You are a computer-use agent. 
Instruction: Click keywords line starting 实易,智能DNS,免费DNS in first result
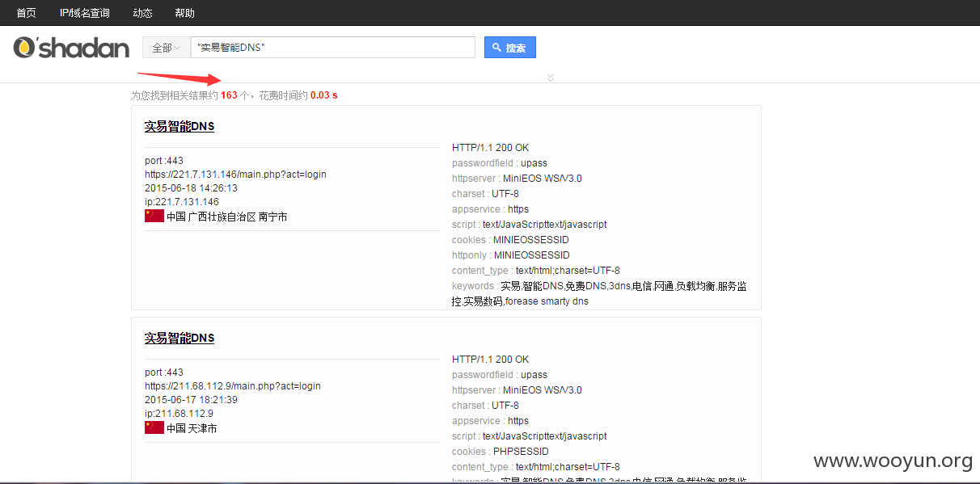pos(599,293)
